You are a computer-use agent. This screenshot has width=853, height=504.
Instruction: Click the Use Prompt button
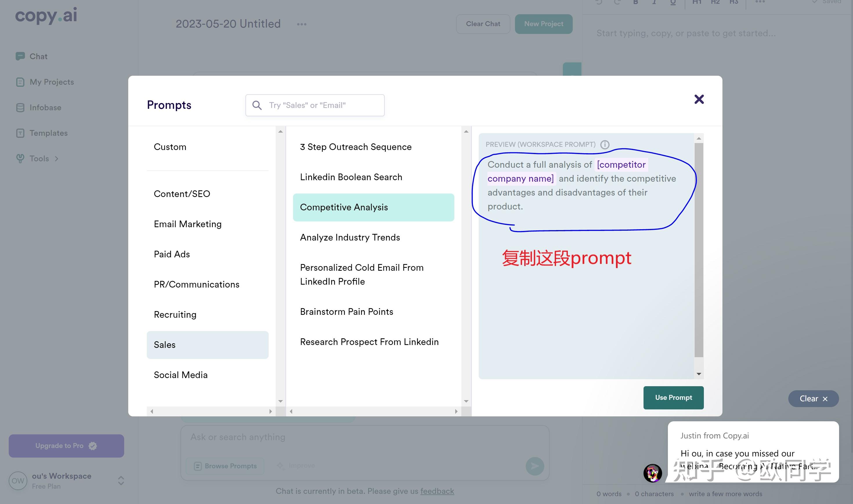click(673, 397)
